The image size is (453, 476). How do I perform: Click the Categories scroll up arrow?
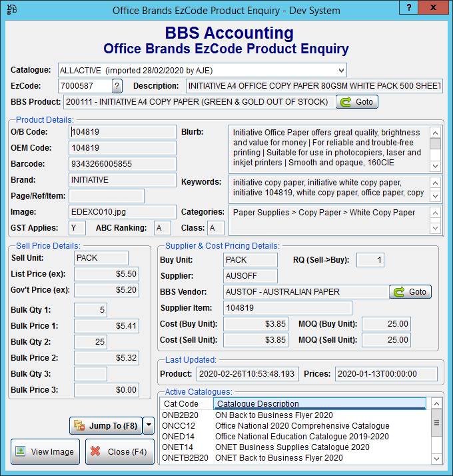tap(436, 213)
